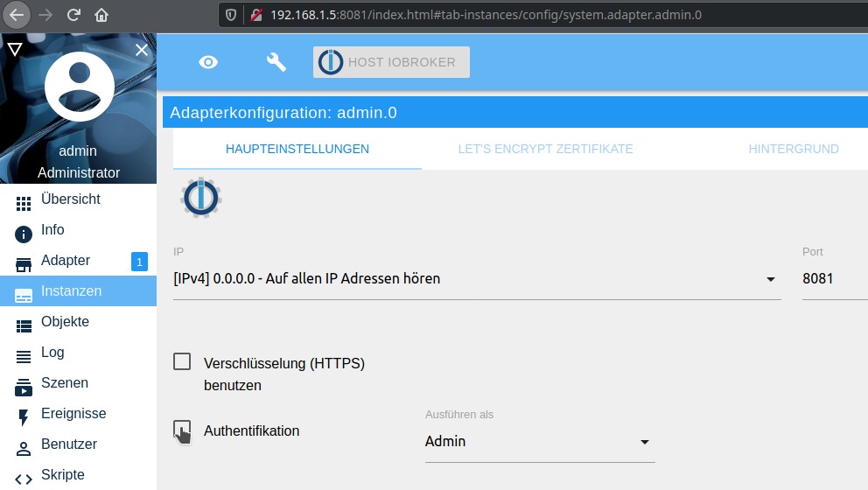This screenshot has width=868, height=490.
Task: Click the triangle menu icon in sidebar header
Action: [14, 49]
